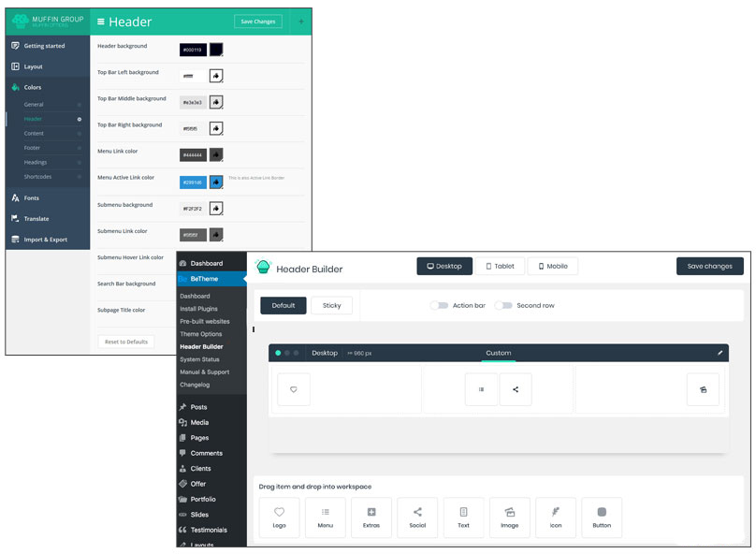This screenshot has height=554, width=756.
Task: Switch to the Tablet view tab
Action: click(x=499, y=266)
